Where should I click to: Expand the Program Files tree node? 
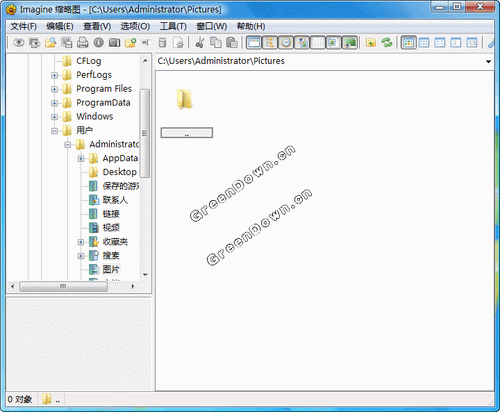pyautogui.click(x=54, y=89)
